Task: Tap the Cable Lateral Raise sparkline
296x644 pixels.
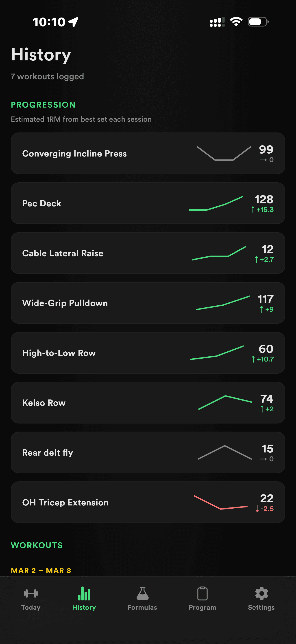Action: click(x=219, y=253)
